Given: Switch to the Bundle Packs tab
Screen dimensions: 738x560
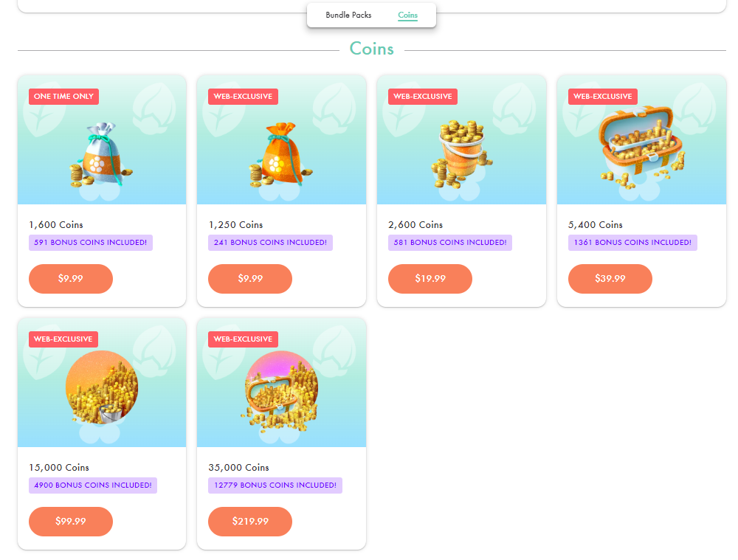Looking at the screenshot, I should click(348, 15).
